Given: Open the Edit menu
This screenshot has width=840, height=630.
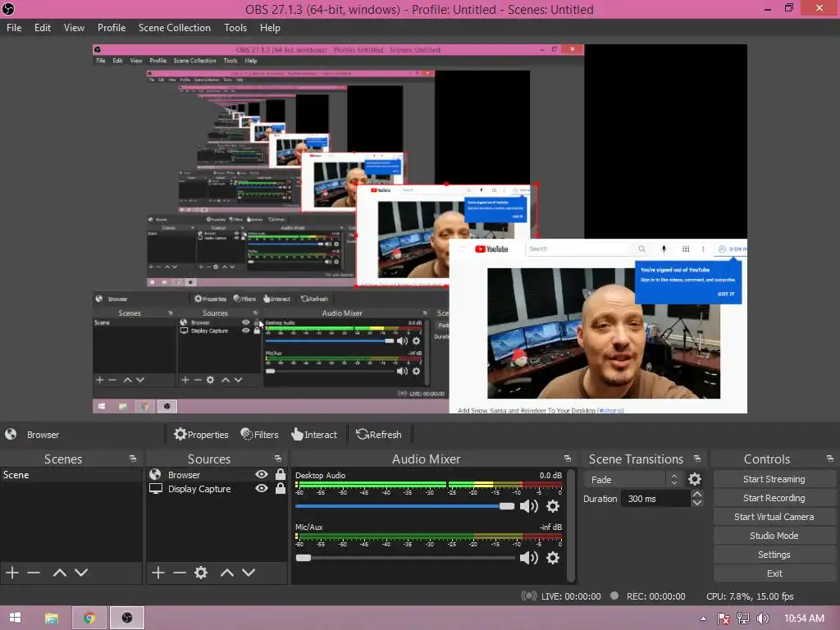Looking at the screenshot, I should click(x=43, y=28).
